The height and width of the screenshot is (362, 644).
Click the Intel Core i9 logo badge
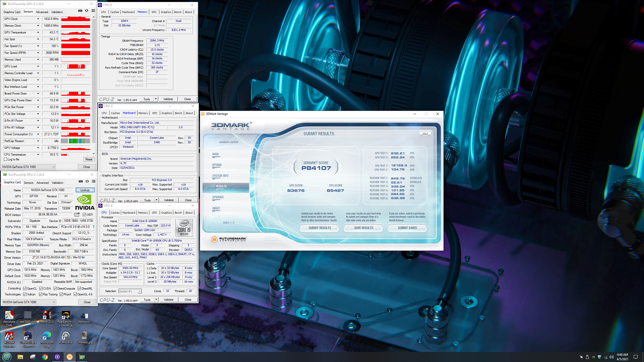tap(184, 228)
